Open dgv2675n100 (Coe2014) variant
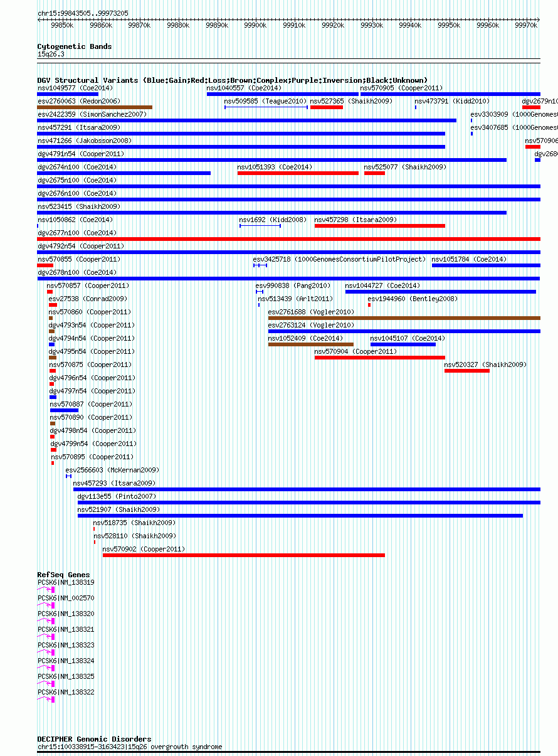 [77, 181]
